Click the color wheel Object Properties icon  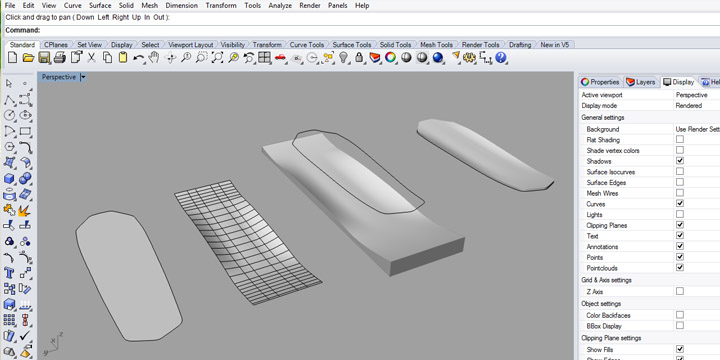(391, 57)
